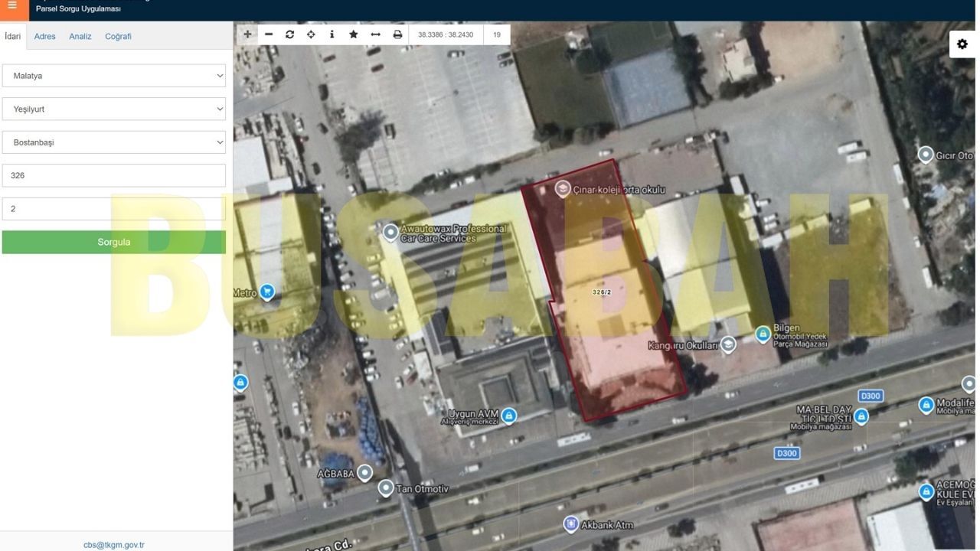Print the map with the printer icon
The height and width of the screenshot is (551, 980).
pyautogui.click(x=397, y=34)
